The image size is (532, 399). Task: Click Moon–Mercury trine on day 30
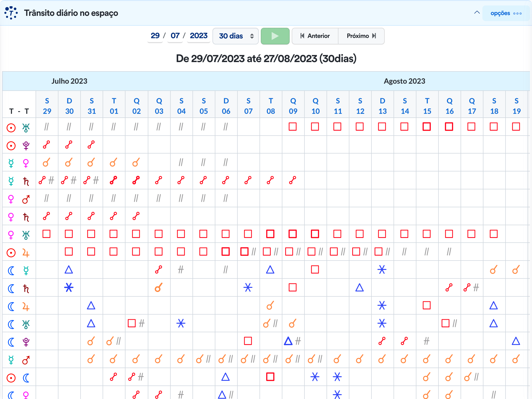69,270
